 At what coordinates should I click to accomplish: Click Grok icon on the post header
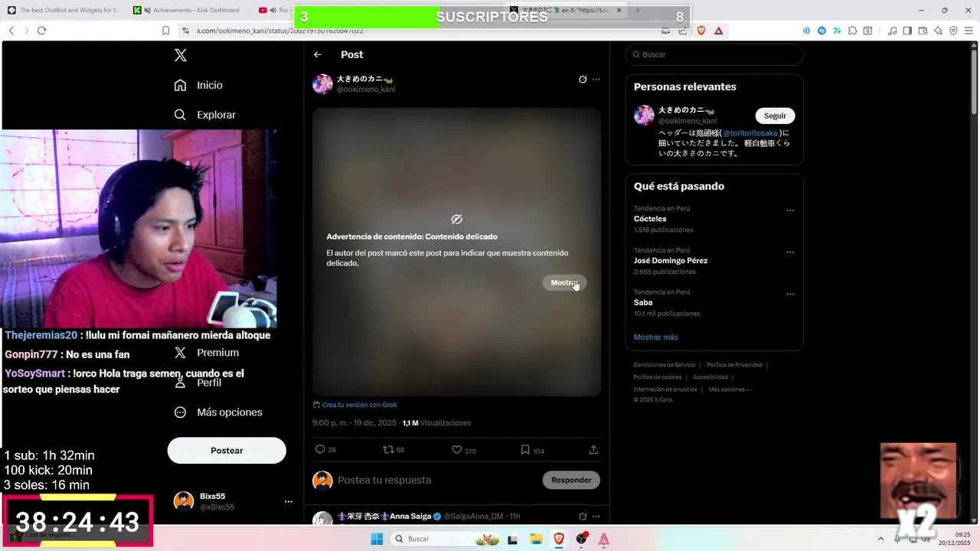coord(583,80)
